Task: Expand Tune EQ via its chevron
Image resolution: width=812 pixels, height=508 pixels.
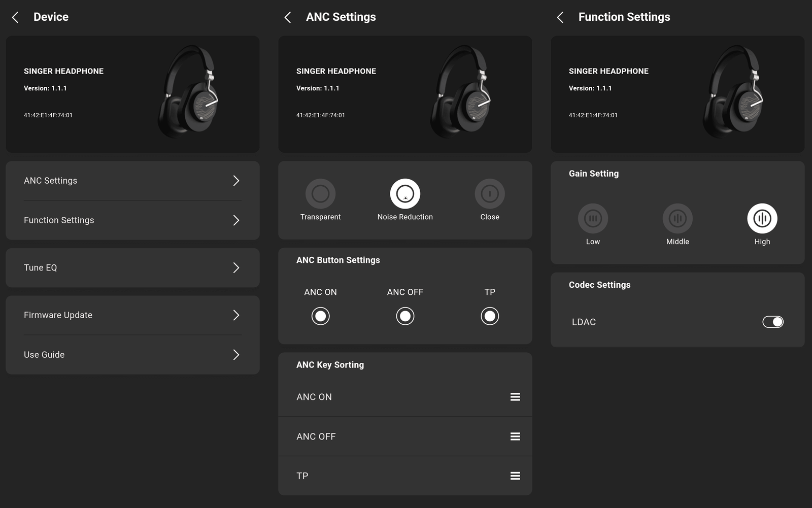Action: (236, 268)
